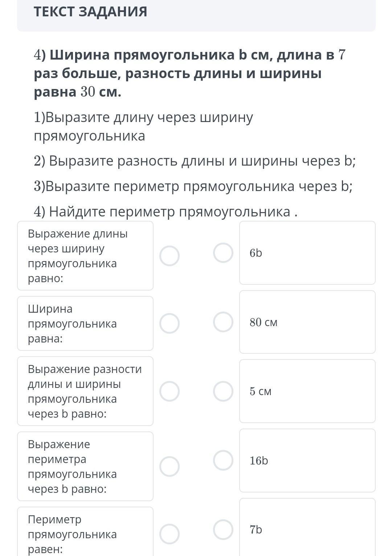Select radio next to 'Выражение длины через ширину'
The image size is (392, 556).
pyautogui.click(x=170, y=256)
